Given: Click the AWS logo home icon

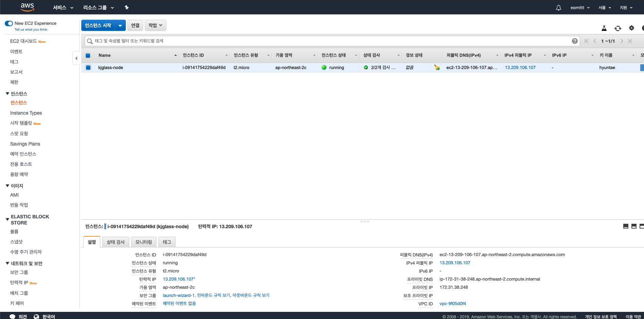Looking at the screenshot, I should 27,7.
